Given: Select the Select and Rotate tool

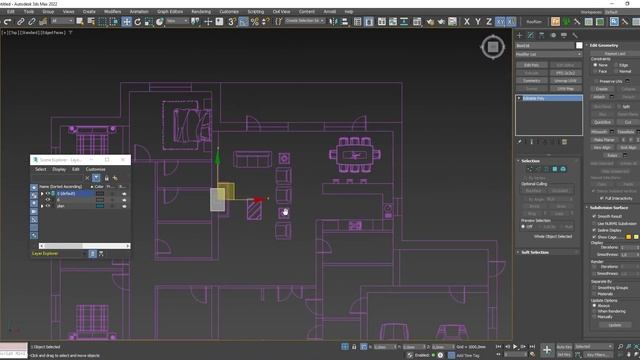Looking at the screenshot, I should [138, 22].
